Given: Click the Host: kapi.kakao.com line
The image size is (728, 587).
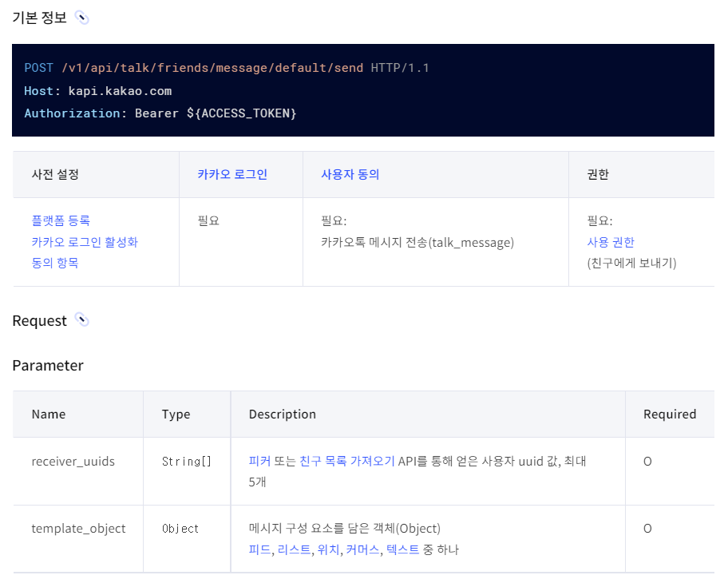Looking at the screenshot, I should tap(98, 91).
